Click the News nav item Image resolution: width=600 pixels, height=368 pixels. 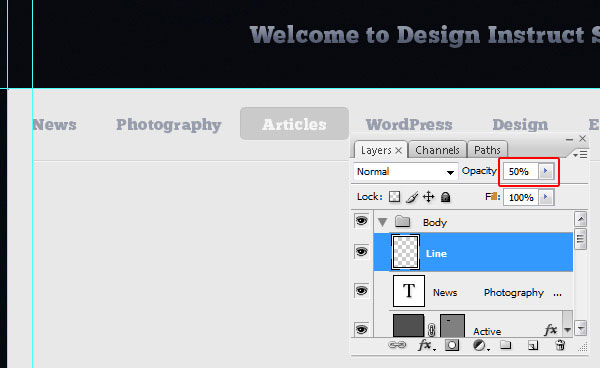54,125
